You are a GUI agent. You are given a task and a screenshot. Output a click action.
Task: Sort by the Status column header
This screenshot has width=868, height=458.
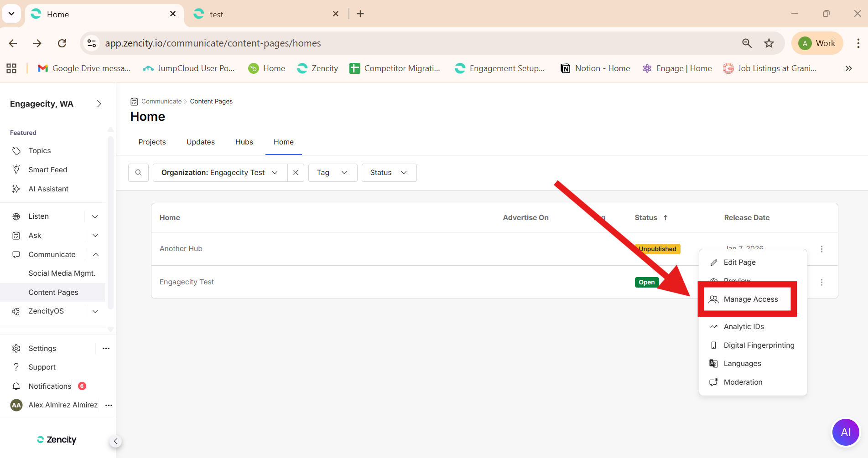tap(646, 218)
